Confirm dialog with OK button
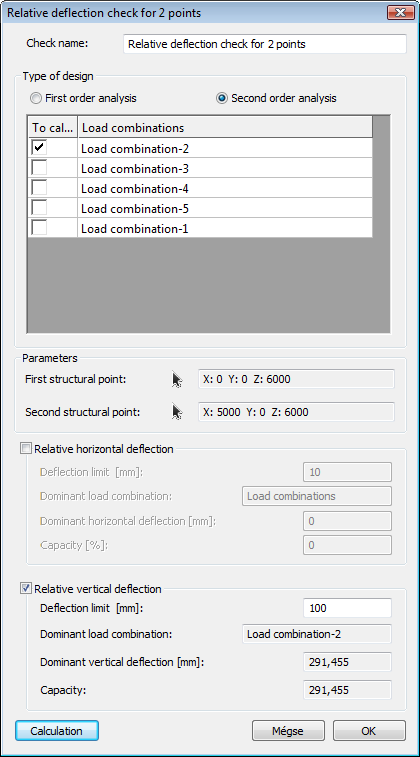 (x=369, y=731)
